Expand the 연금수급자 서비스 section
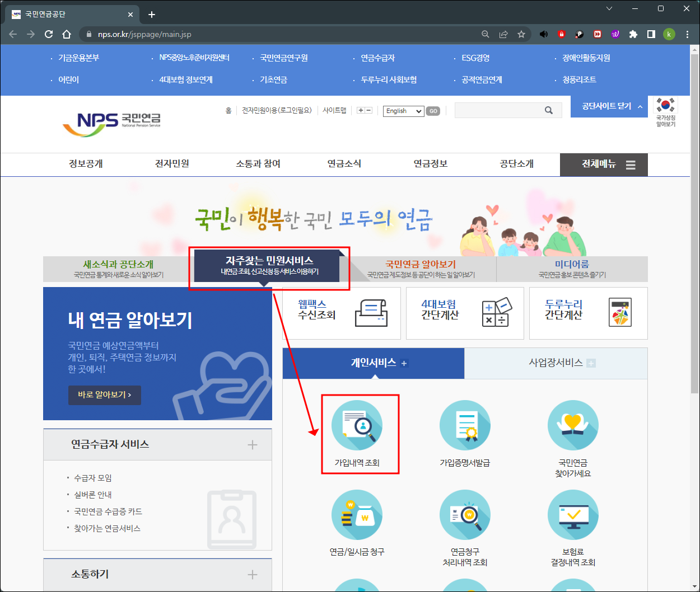The width and height of the screenshot is (700, 592). coord(253,445)
